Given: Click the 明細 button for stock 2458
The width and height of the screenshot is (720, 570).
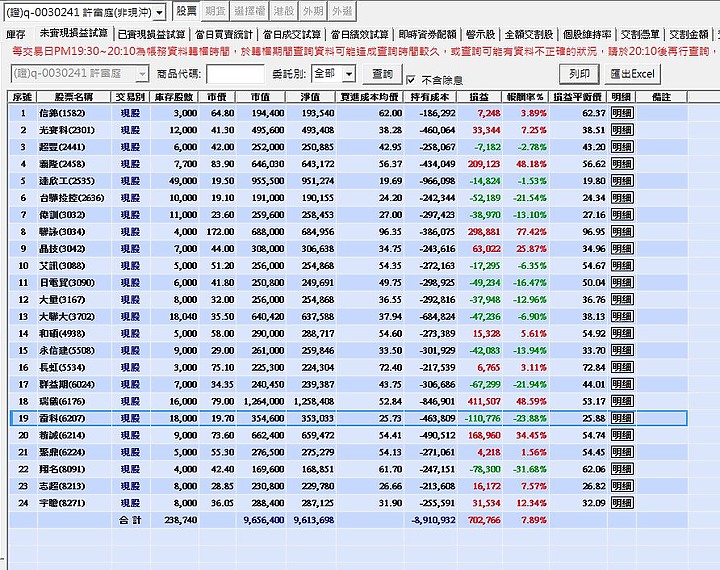Looking at the screenshot, I should coord(622,164).
